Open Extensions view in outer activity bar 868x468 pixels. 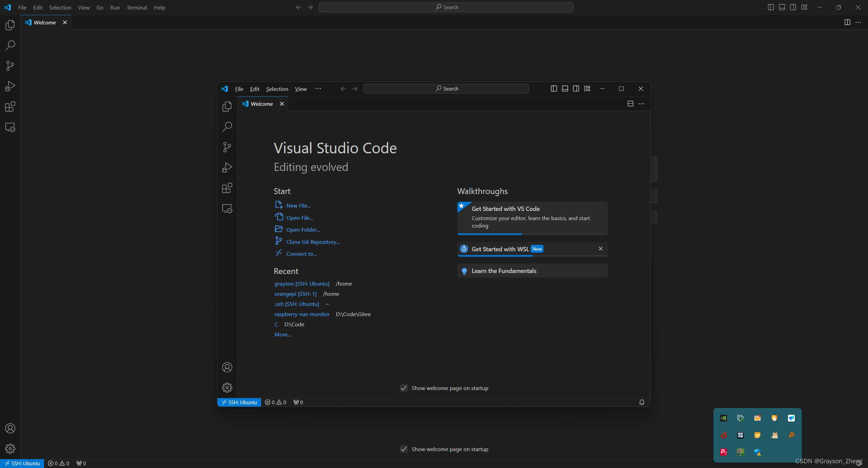10,107
